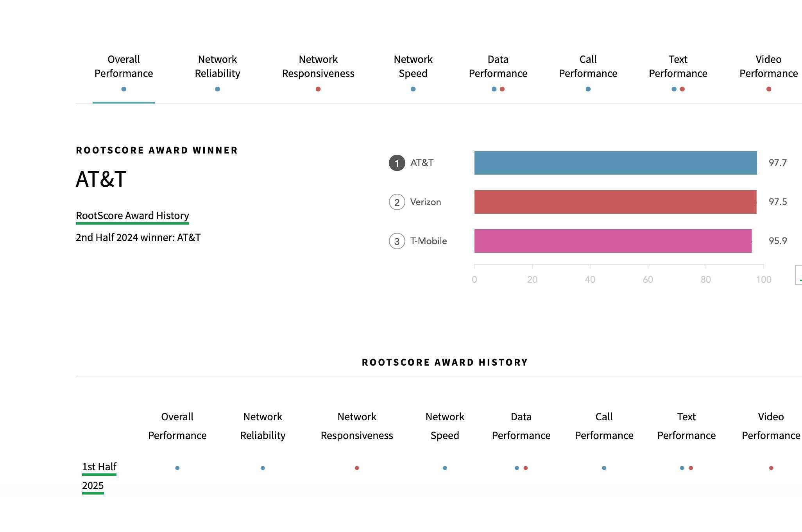
Task: Select the Call Performance tab
Action: point(588,73)
